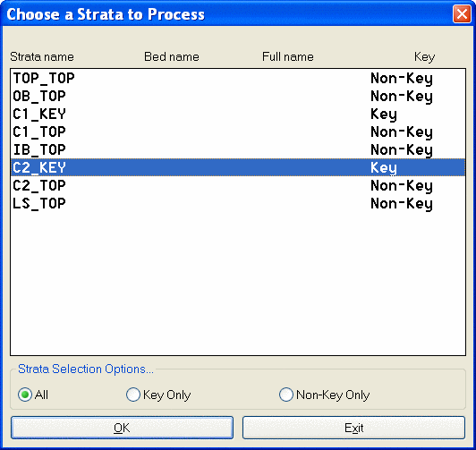The image size is (476, 450).
Task: Enable the All strata radio option
Action: click(x=25, y=395)
